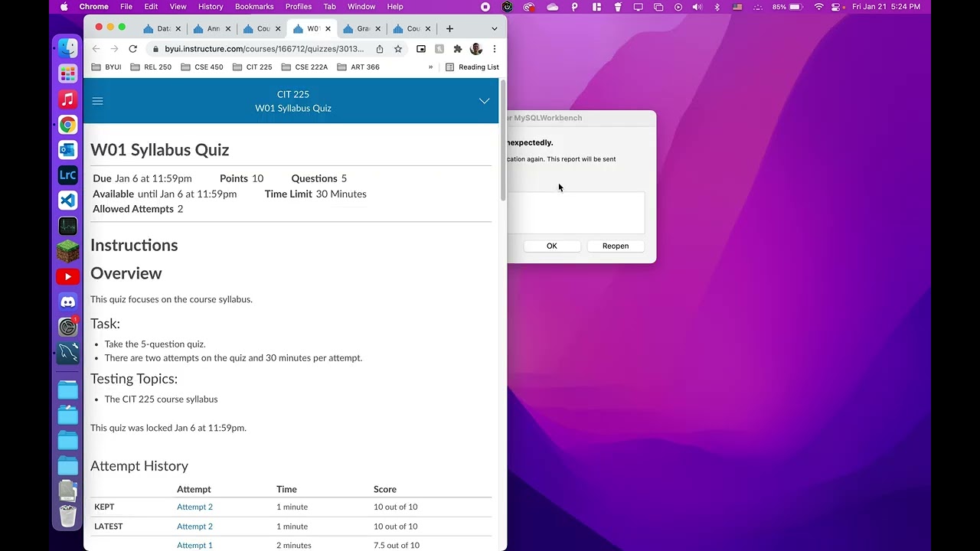The image size is (980, 551).
Task: Click Reopen in the MySQLWorkbench dialog
Action: click(616, 246)
